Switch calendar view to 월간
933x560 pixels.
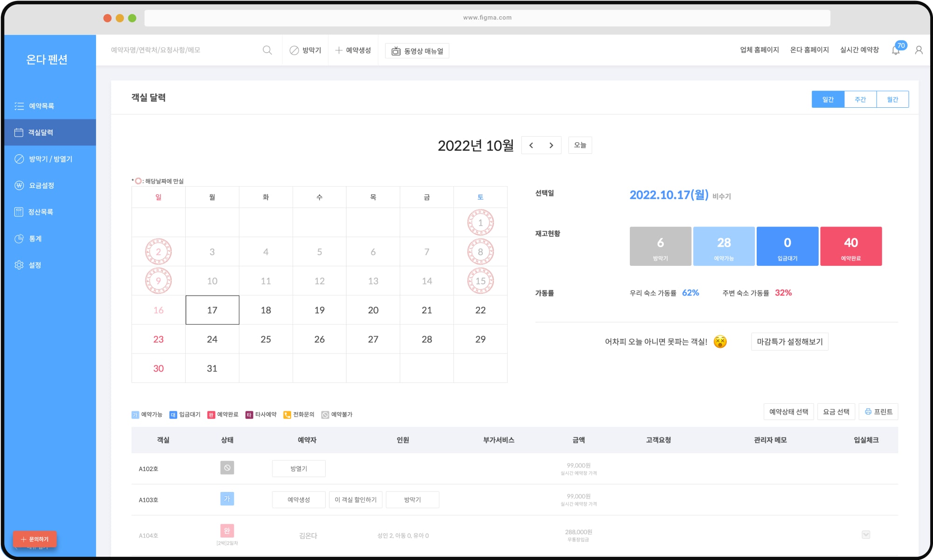click(892, 99)
